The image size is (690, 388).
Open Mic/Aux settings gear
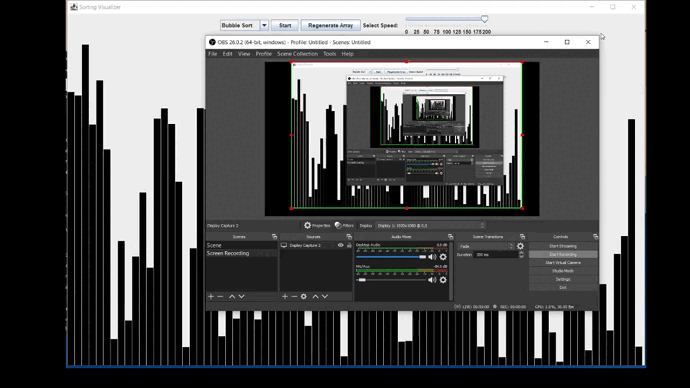[443, 280]
